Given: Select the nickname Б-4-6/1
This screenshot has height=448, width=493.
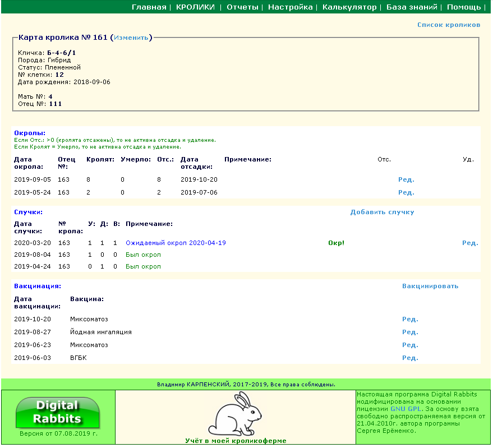Looking at the screenshot, I should click(x=61, y=53).
